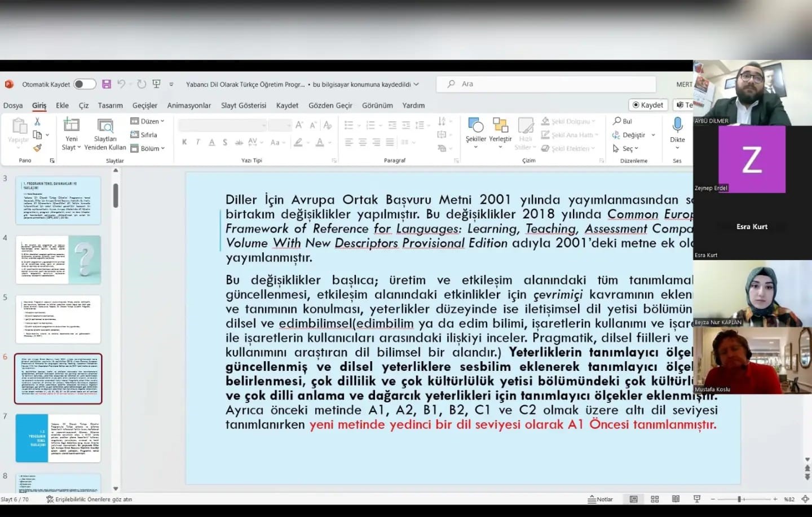This screenshot has height=517, width=812.
Task: Click the zoom slider in status bar
Action: click(x=739, y=500)
